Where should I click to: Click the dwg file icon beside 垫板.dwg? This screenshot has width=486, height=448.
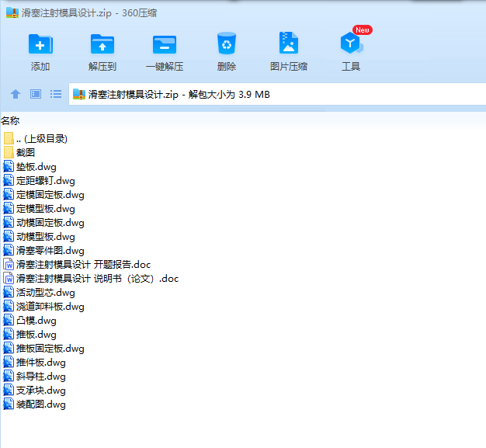tap(9, 167)
